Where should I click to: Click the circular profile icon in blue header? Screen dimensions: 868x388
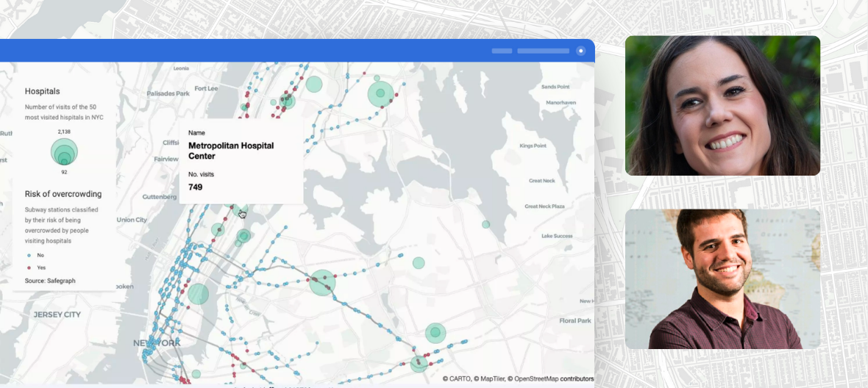pyautogui.click(x=580, y=51)
